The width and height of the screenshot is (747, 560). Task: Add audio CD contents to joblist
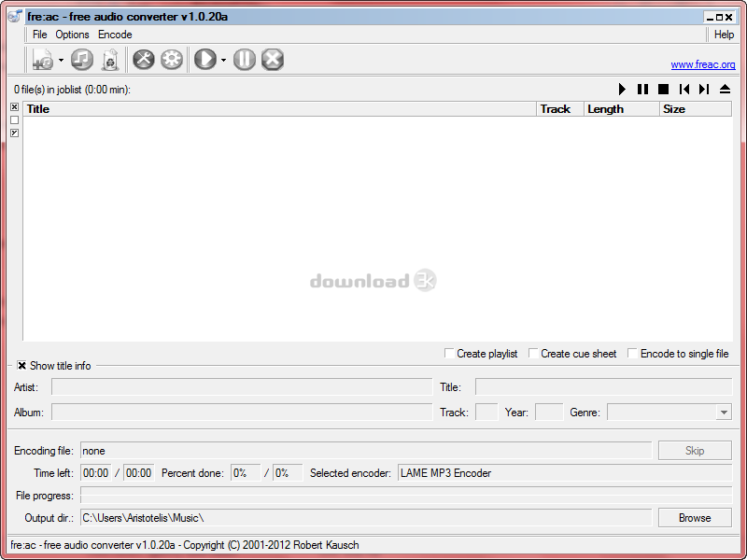[82, 60]
